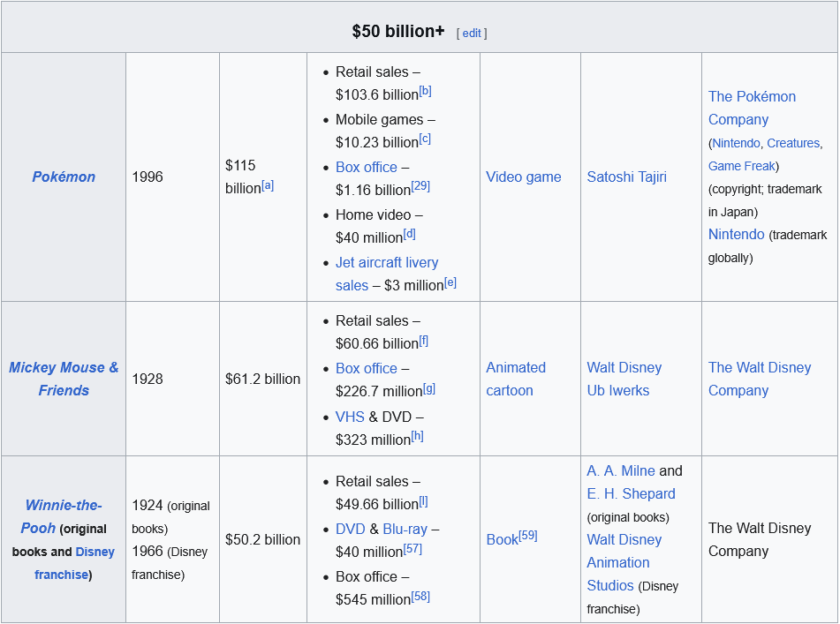840x624 pixels.
Task: Open the Satoshi Tajiri link
Action: point(627,177)
